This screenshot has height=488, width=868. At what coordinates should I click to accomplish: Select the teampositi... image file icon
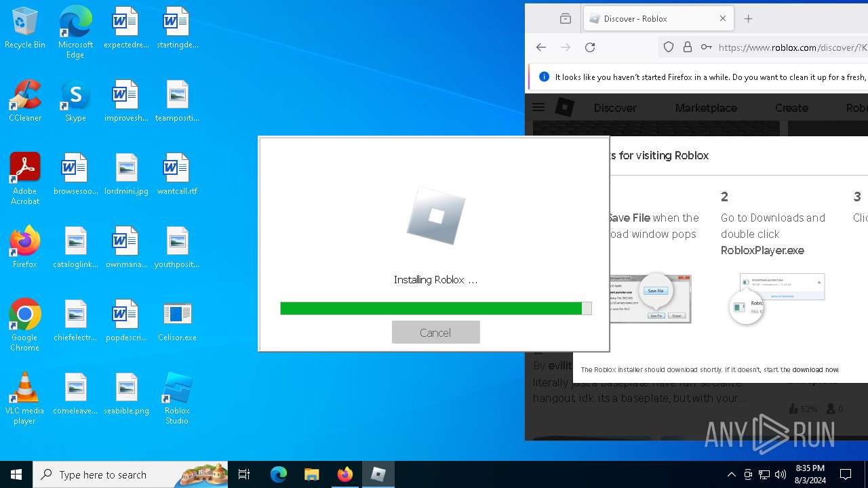[177, 101]
